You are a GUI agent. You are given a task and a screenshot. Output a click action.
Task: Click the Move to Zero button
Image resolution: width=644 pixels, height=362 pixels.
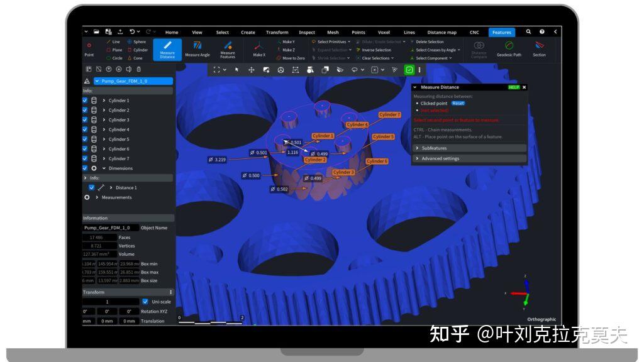[x=291, y=58]
